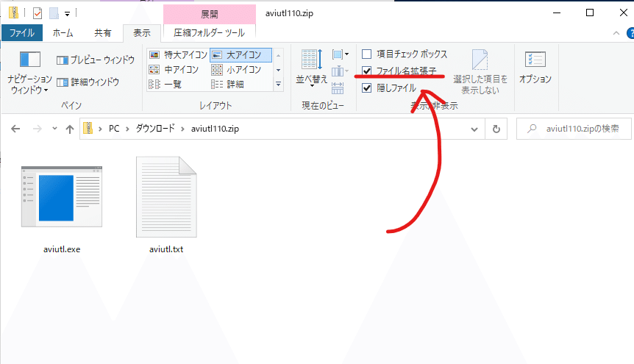
Task: Click Properties quick access icon
Action: tap(38, 13)
